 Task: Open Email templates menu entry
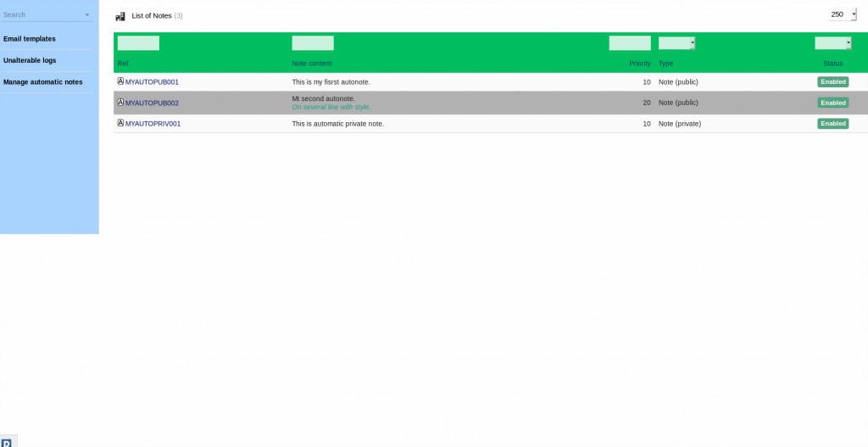click(30, 39)
